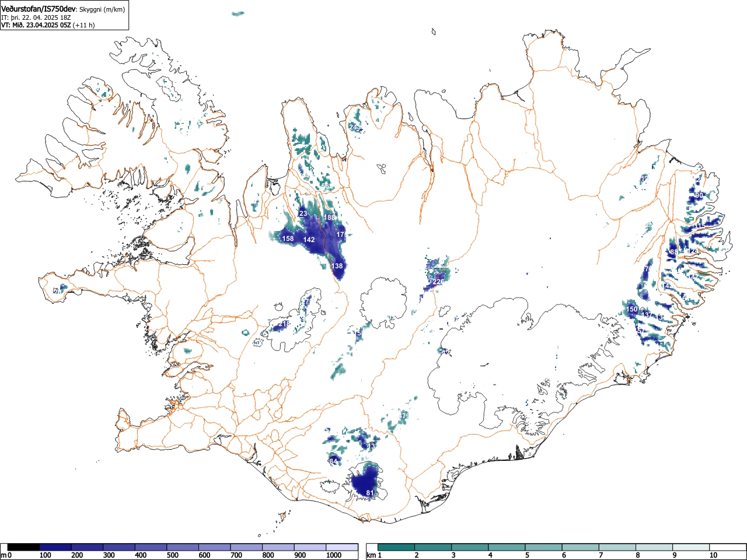Select the 9–10 km lightest swatch
Viewport: 747px width, 560px height.
[x=691, y=547]
